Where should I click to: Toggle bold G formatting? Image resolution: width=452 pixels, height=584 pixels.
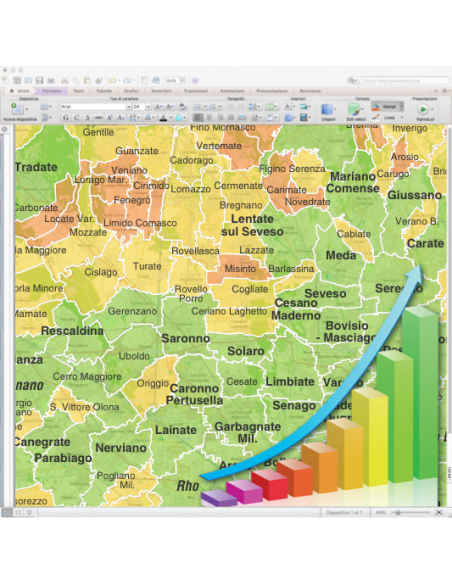click(66, 118)
